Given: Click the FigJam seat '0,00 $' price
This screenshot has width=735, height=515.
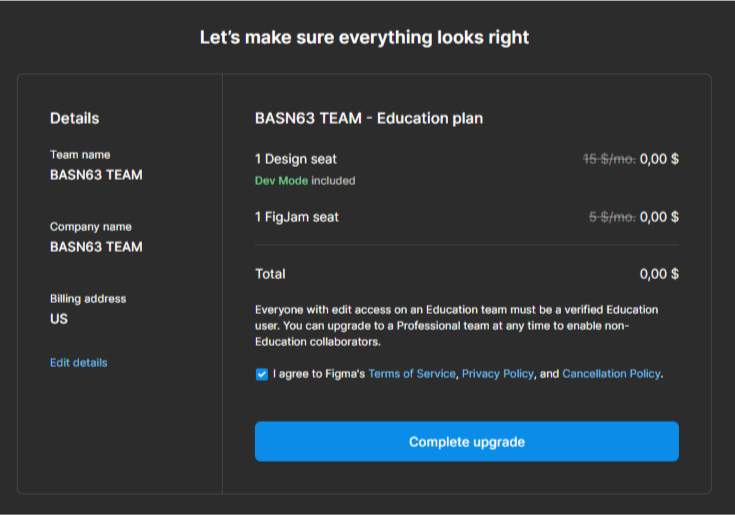Looking at the screenshot, I should [659, 217].
